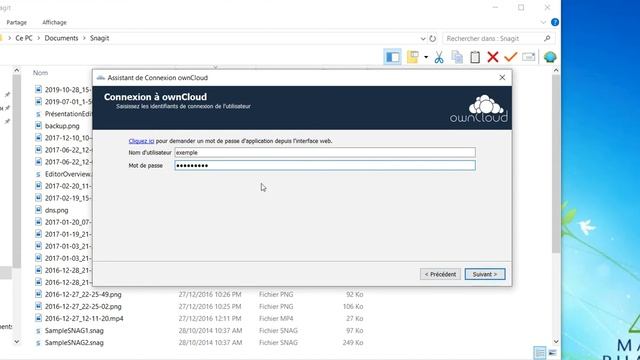The width and height of the screenshot is (640, 360).
Task: Click the Copy icon in Explorer toolbar
Action: click(x=457, y=57)
